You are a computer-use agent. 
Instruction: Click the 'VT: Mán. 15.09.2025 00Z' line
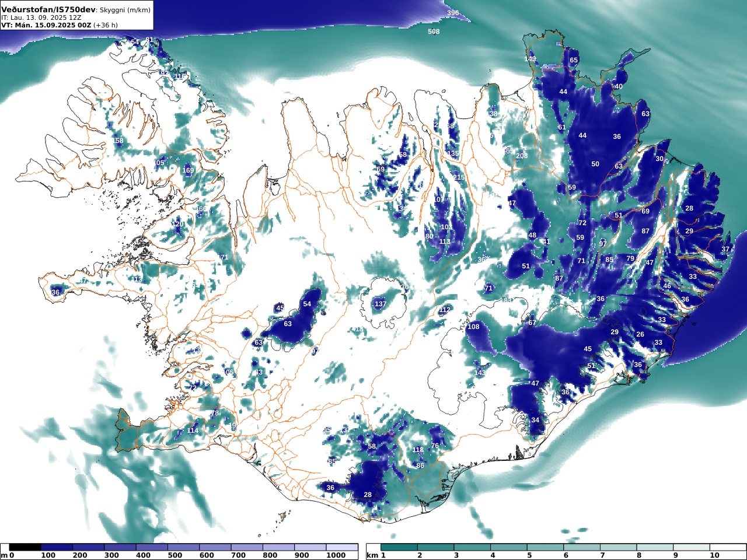pyautogui.click(x=47, y=25)
